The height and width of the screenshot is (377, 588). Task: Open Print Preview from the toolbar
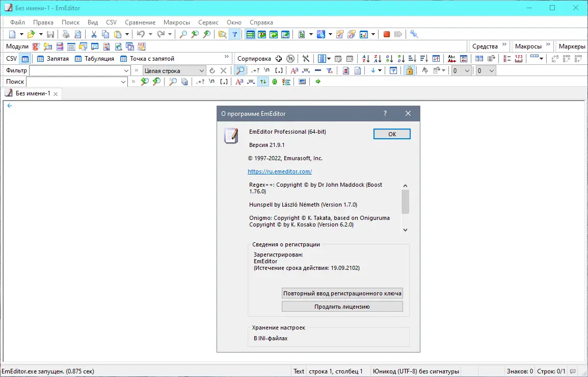(x=77, y=34)
